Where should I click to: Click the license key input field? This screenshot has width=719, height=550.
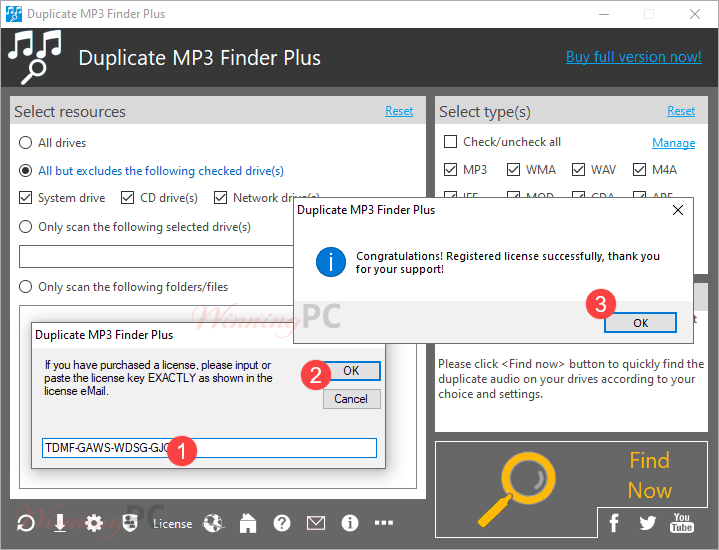point(209,448)
